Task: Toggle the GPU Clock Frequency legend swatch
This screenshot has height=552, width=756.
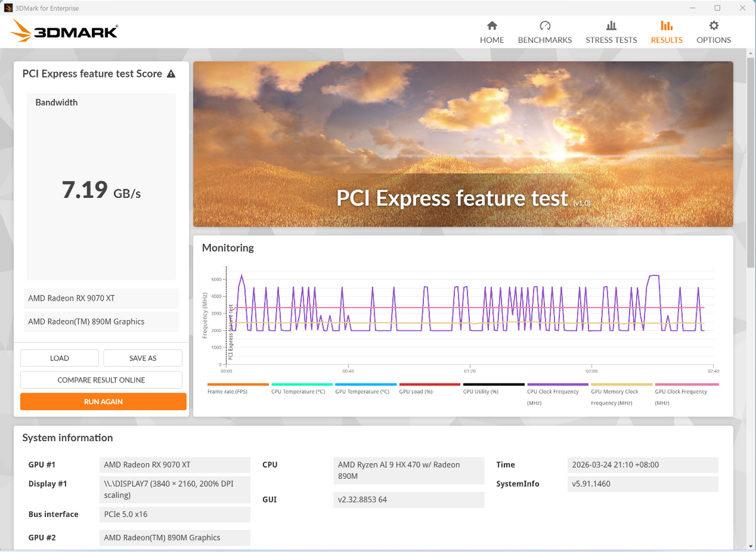Action: (687, 384)
